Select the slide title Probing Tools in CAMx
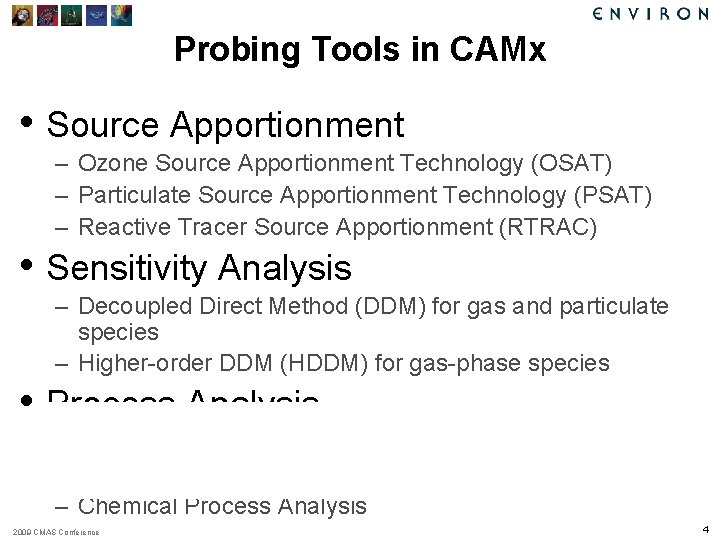The width and height of the screenshot is (720, 540). tap(360, 49)
